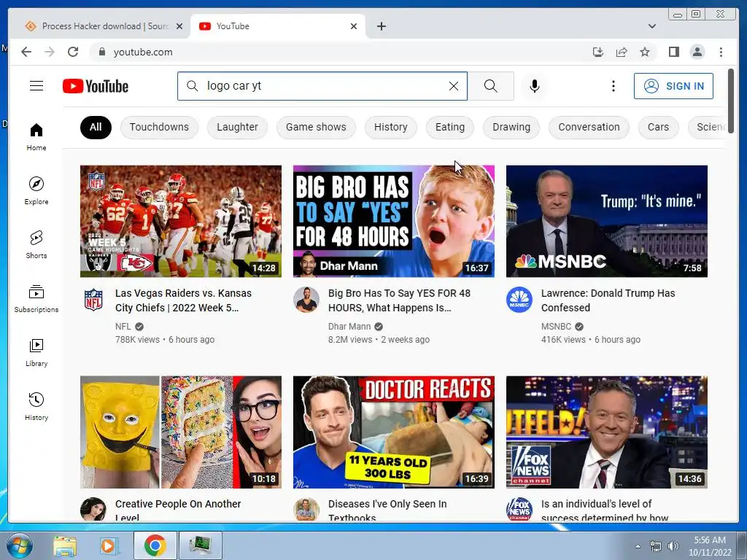Open Chrome three-dot menu
747x560 pixels.
[x=721, y=52]
